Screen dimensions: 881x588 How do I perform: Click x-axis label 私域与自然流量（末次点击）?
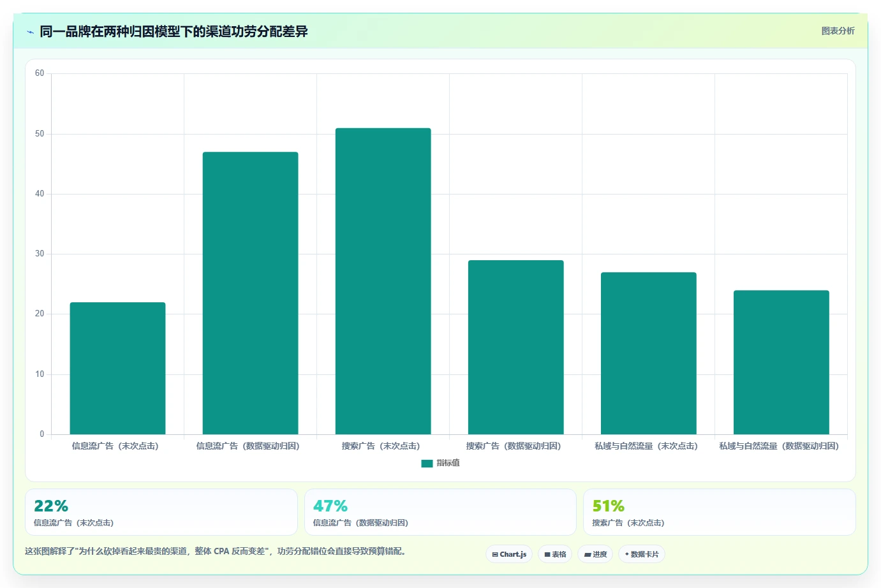click(646, 446)
